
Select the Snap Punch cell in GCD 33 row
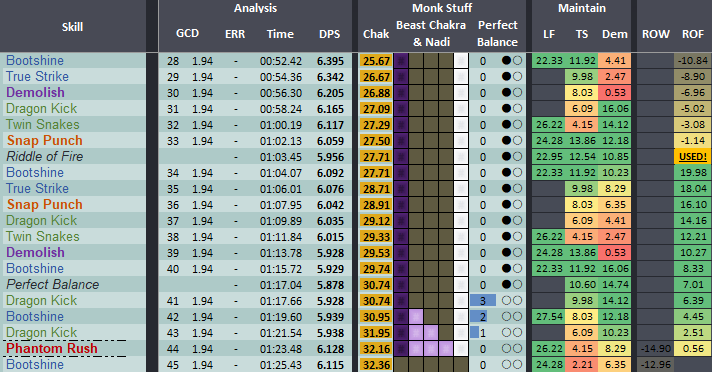click(44, 141)
